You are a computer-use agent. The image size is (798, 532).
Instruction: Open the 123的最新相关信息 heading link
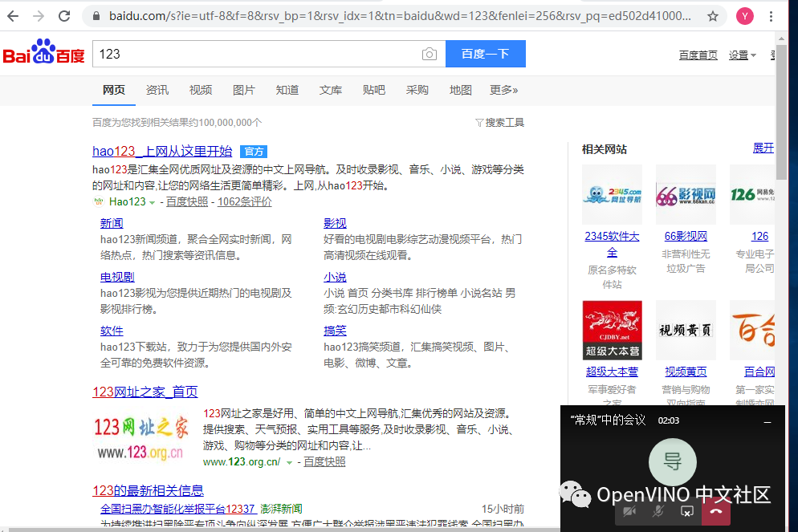coord(148,491)
